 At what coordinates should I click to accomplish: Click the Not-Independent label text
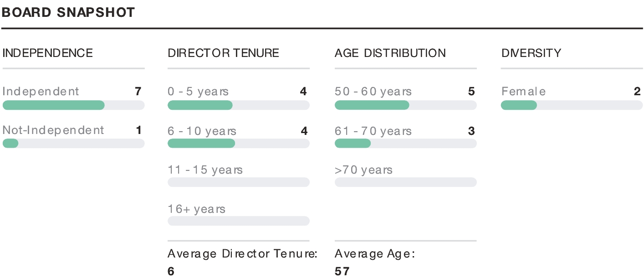pyautogui.click(x=53, y=130)
